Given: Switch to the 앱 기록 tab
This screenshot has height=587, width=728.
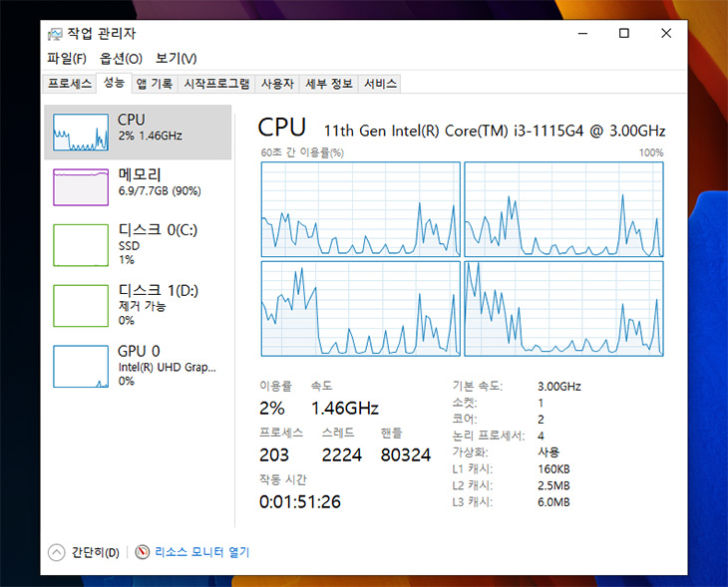Looking at the screenshot, I should point(155,84).
